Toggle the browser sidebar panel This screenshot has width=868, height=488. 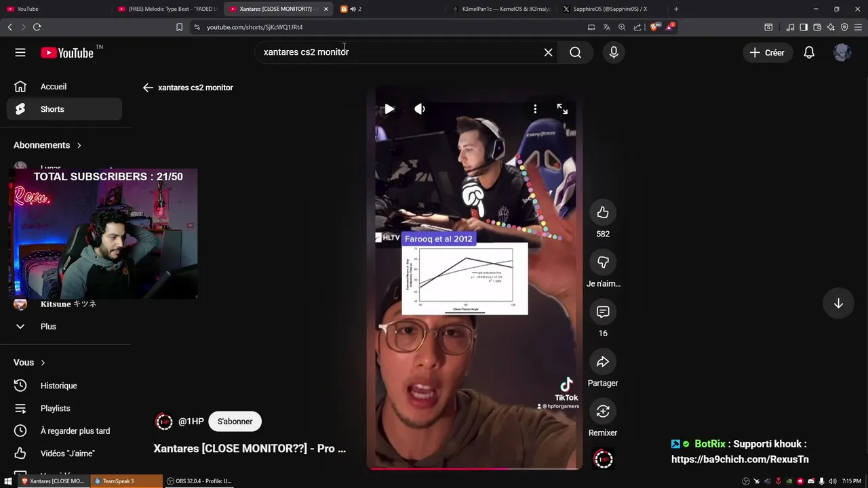click(804, 27)
